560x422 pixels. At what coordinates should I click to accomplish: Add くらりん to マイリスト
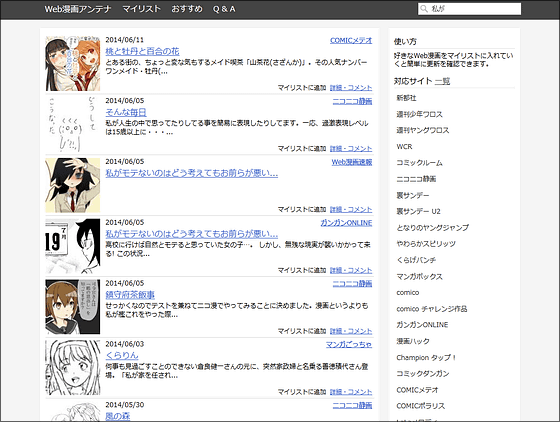click(x=302, y=392)
